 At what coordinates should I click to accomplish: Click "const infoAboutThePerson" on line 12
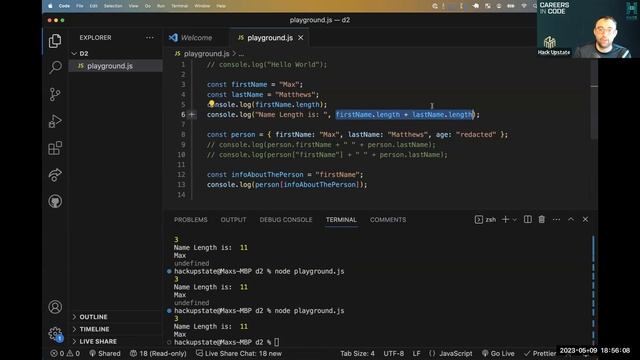tap(255, 174)
